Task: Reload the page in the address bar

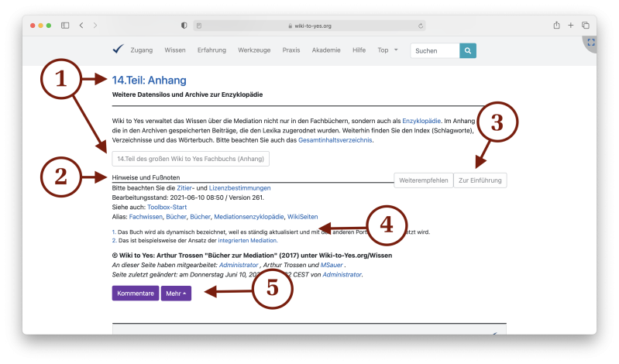Action: 421,26
